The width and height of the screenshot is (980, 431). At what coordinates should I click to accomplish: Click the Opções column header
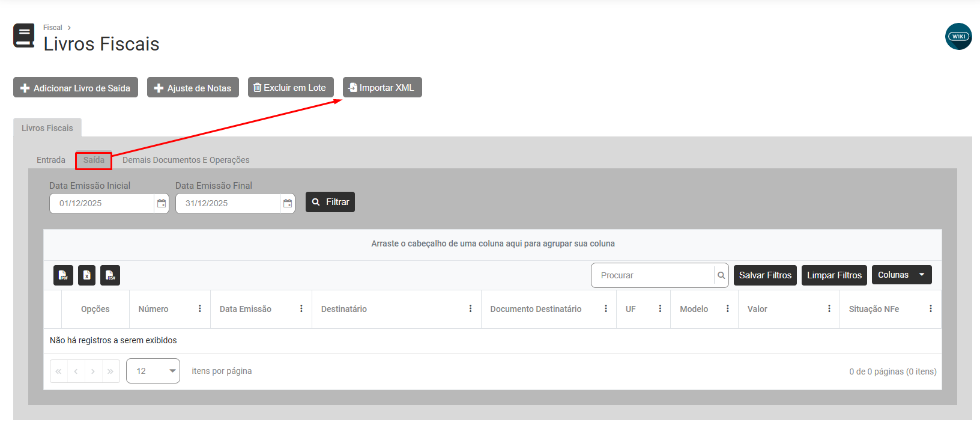(x=95, y=309)
